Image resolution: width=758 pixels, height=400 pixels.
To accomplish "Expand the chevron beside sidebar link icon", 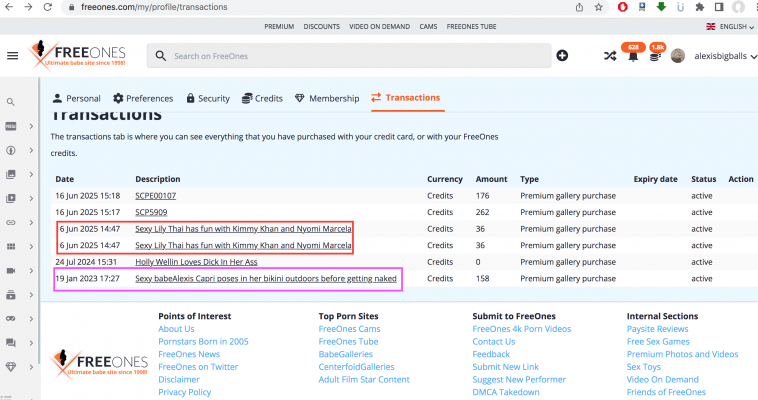I will point(31,222).
